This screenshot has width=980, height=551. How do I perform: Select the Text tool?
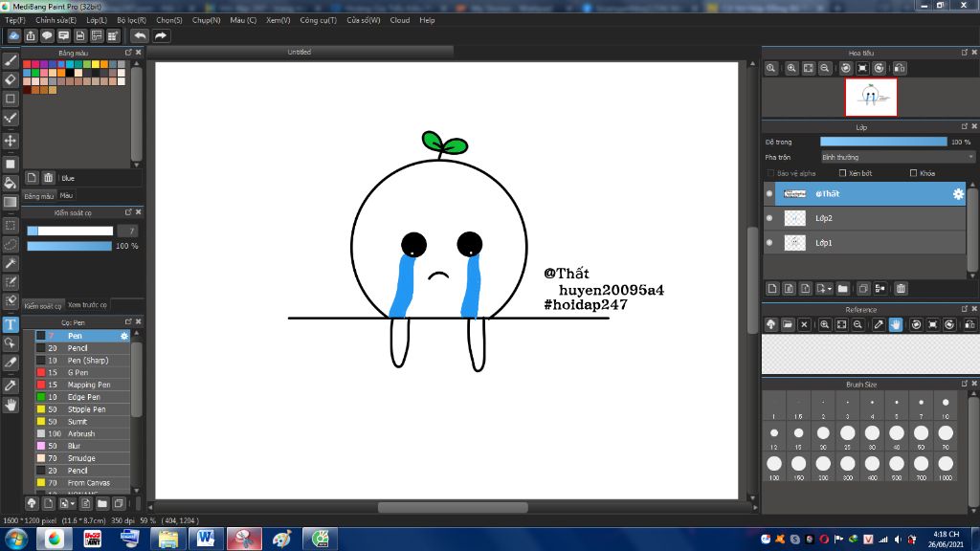(11, 324)
